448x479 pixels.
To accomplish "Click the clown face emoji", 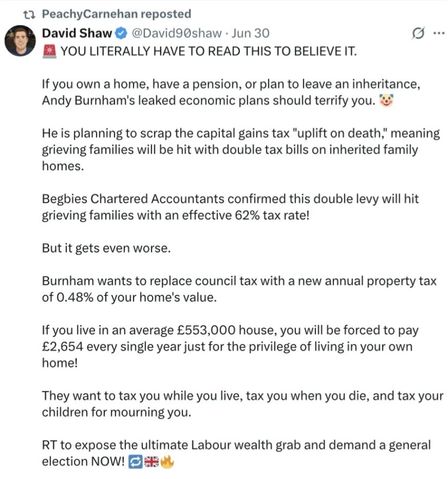I will click(386, 100).
